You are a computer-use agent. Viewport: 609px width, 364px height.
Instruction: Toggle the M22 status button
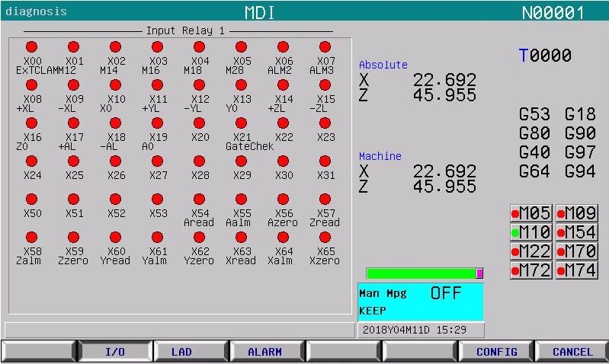(530, 251)
